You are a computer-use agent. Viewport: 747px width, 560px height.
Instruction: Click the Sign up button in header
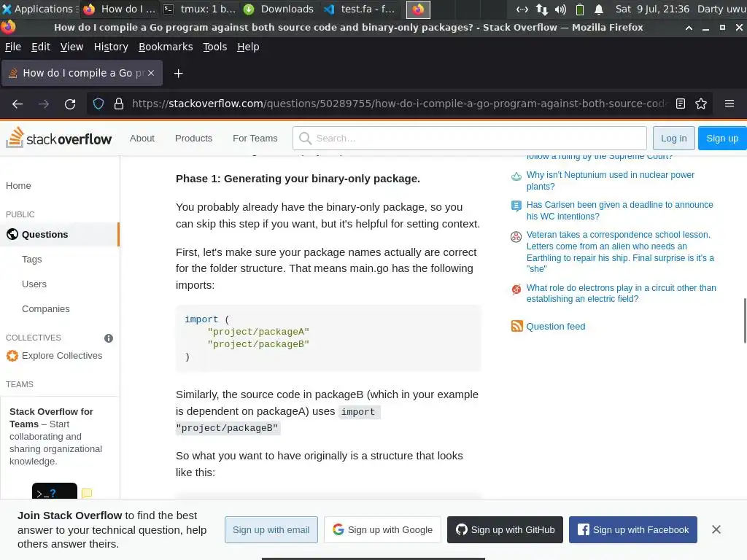(722, 138)
